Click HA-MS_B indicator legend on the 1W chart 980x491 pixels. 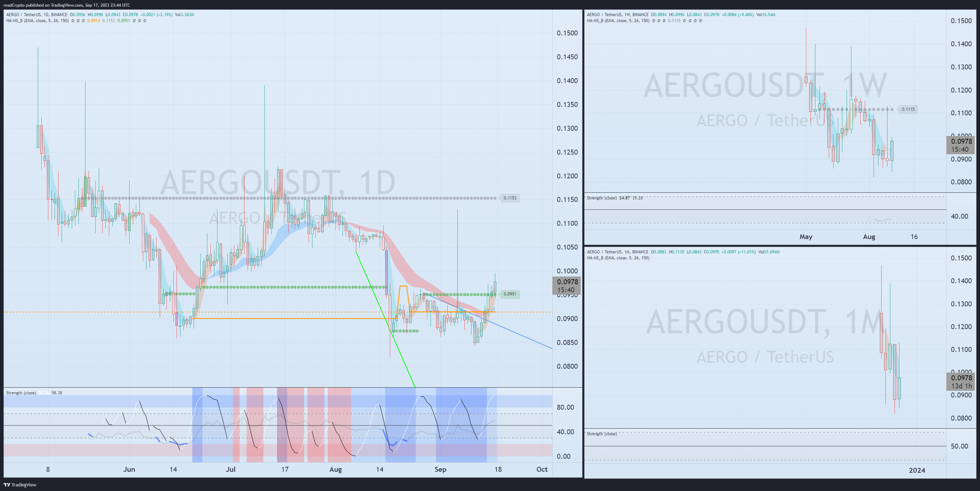(618, 21)
